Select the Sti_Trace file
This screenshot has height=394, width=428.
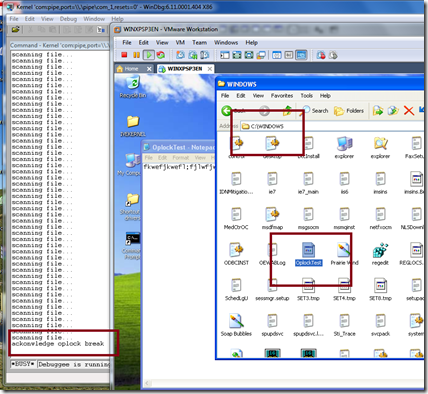[344, 325]
